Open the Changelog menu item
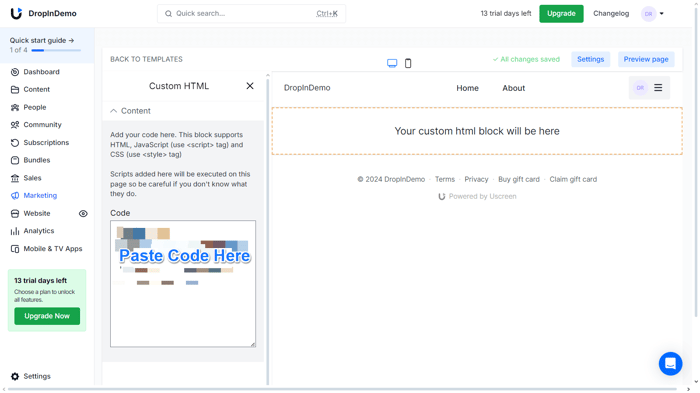700x393 pixels. coord(611,13)
